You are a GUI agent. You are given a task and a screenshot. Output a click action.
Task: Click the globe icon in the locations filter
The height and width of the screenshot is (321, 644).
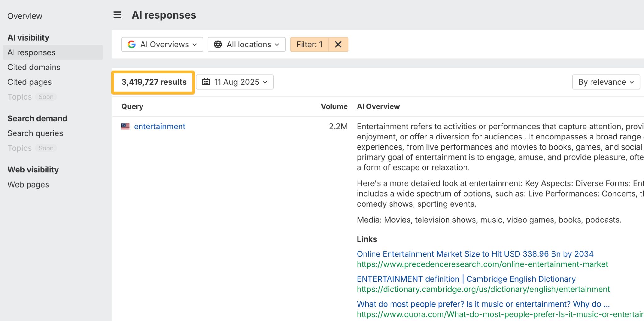coord(218,44)
